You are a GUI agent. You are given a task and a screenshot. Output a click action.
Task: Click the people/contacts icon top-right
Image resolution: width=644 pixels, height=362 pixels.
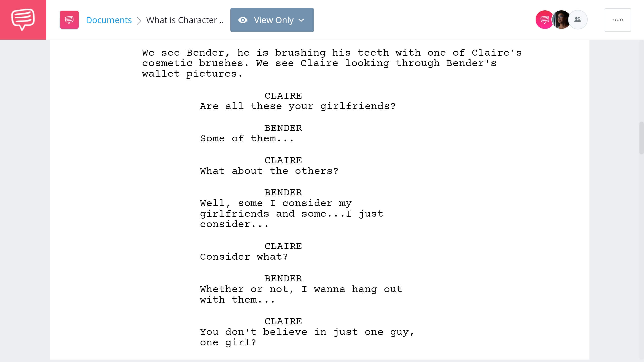[x=578, y=19]
